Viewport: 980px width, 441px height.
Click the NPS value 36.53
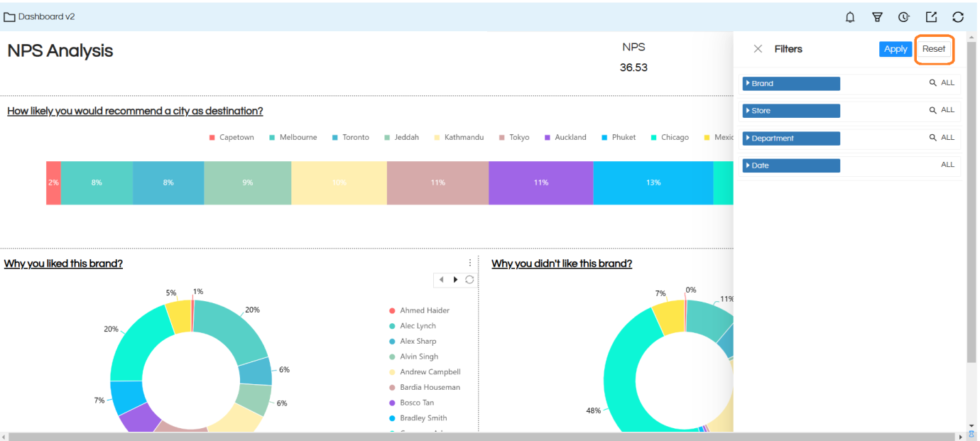click(x=633, y=68)
